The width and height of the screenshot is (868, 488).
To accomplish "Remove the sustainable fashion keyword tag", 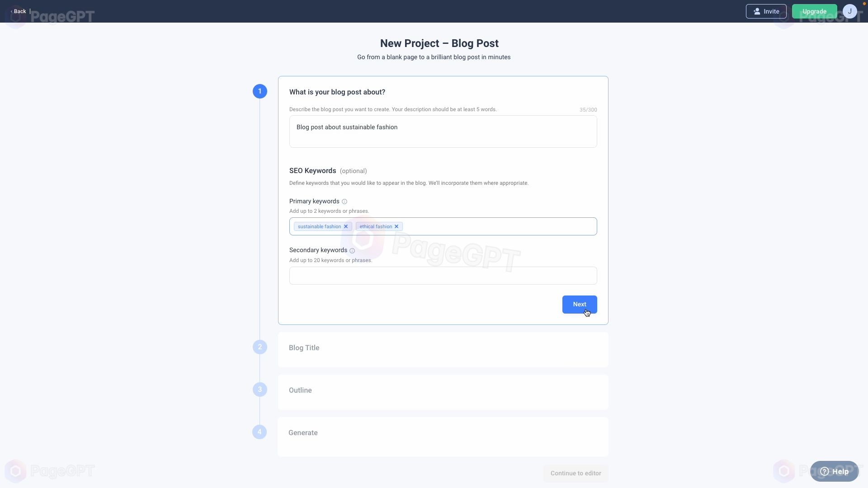I will coord(346,226).
